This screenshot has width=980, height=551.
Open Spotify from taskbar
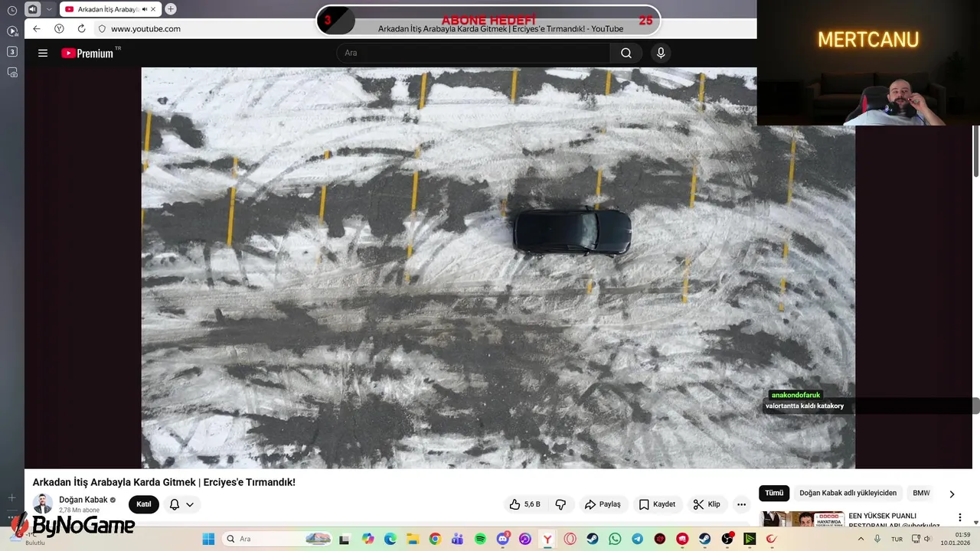coord(480,539)
